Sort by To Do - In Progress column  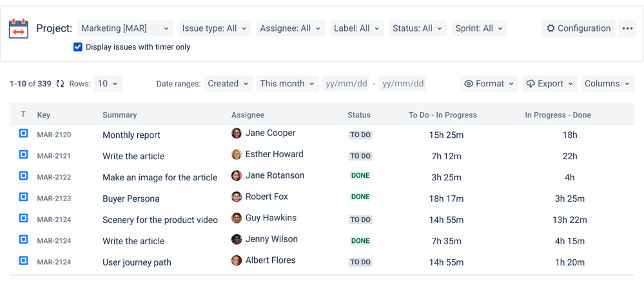coord(443,115)
